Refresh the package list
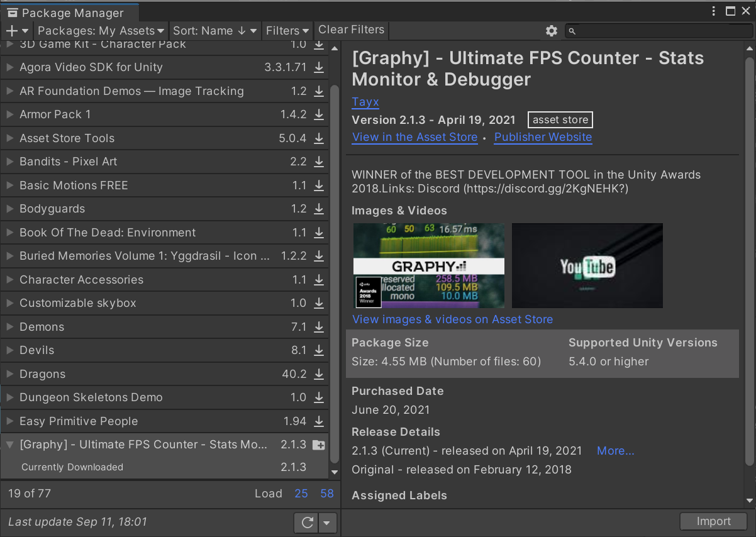This screenshot has height=537, width=756. 308,523
